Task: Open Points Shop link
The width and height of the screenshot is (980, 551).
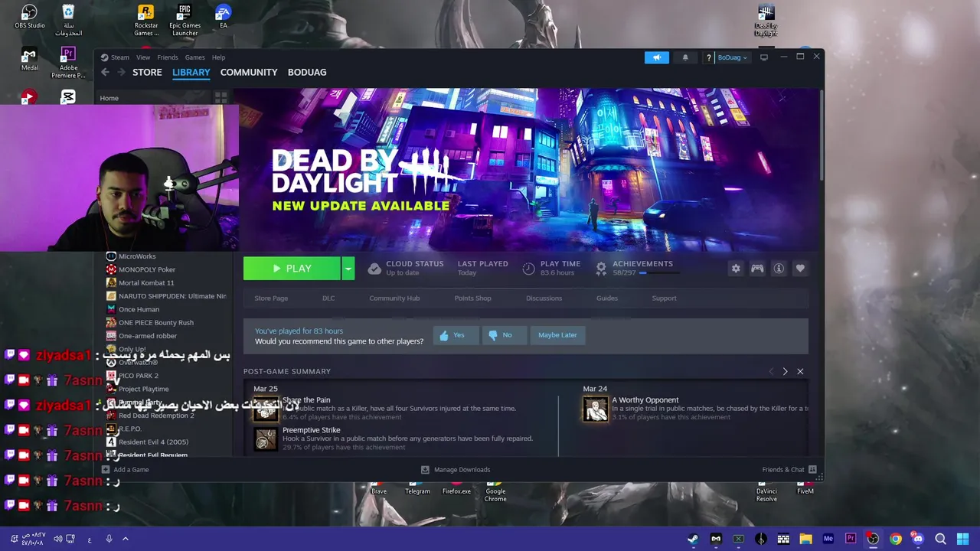Action: pos(472,298)
